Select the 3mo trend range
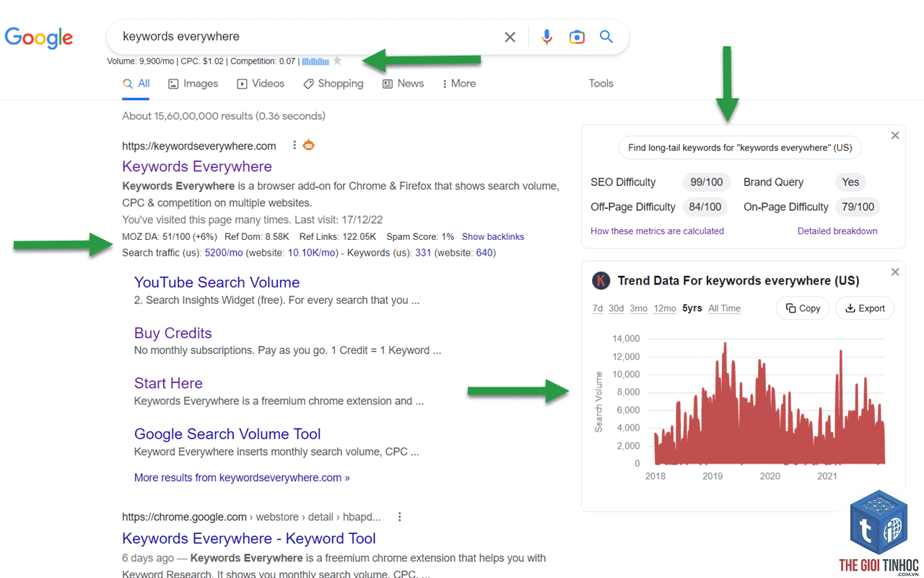 click(x=639, y=309)
